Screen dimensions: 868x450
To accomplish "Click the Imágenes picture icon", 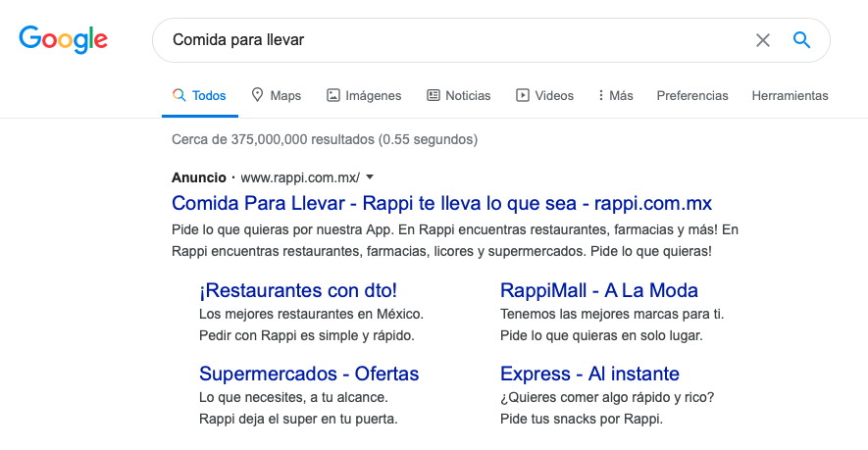I will coord(332,95).
